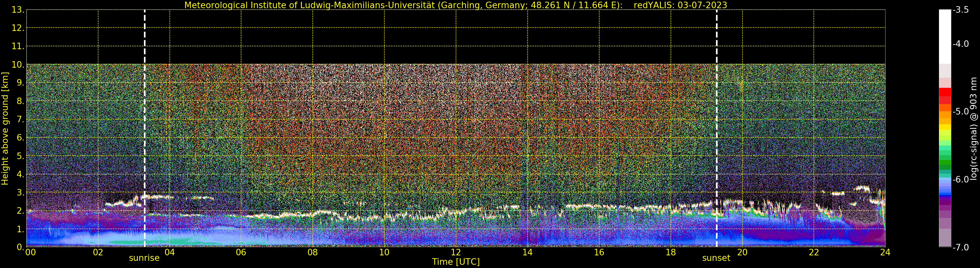
Task: Click the 12 time axis tick label
Action: [x=456, y=252]
